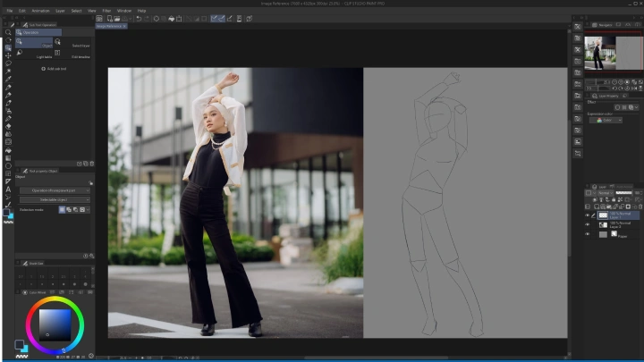644x362 pixels.
Task: Open the Normal blending mode dropdown
Action: click(606, 193)
